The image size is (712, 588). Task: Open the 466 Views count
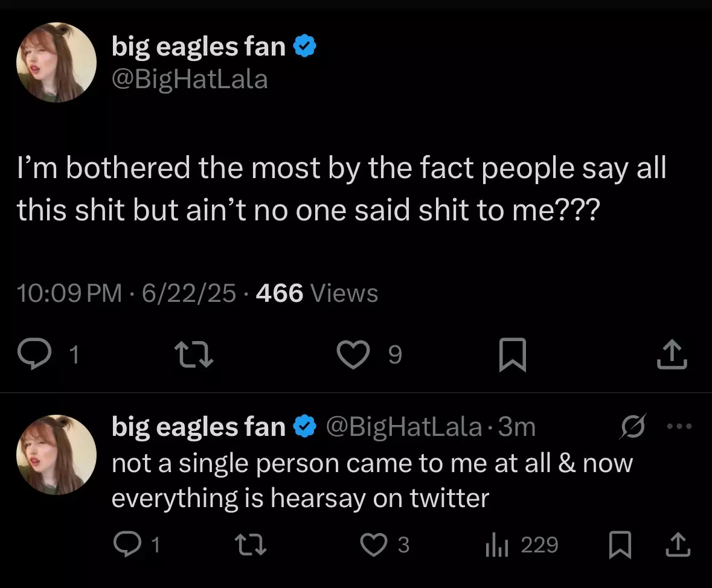pyautogui.click(x=316, y=293)
